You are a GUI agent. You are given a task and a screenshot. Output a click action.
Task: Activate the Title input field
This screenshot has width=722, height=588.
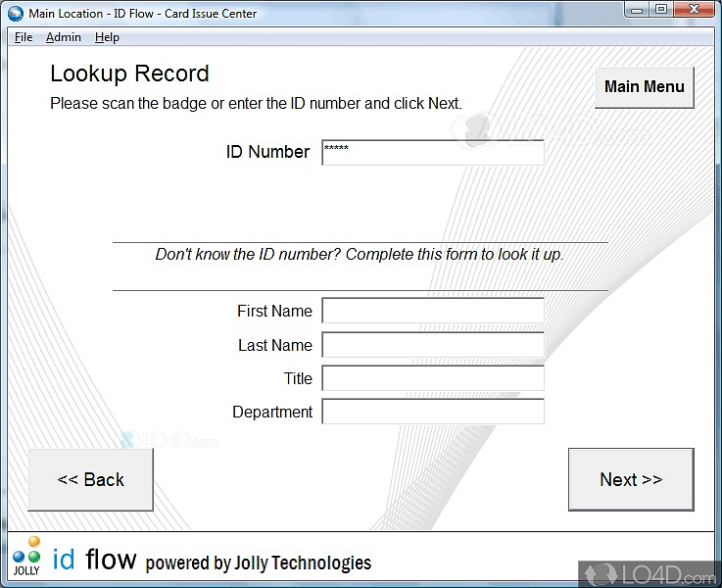(433, 378)
